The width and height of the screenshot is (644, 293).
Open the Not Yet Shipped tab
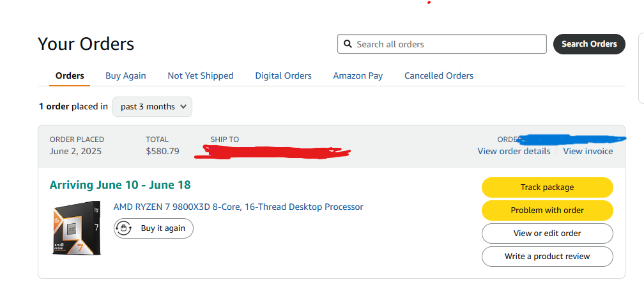[201, 75]
